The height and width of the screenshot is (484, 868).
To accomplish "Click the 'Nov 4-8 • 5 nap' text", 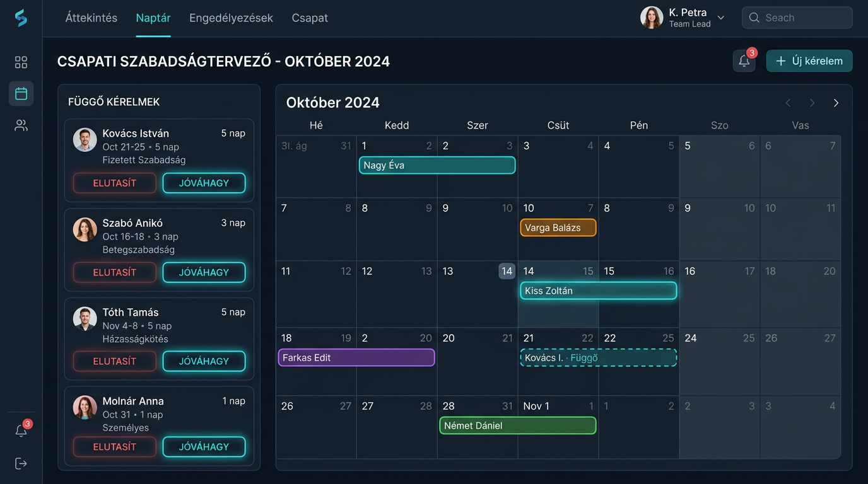I will pos(137,326).
